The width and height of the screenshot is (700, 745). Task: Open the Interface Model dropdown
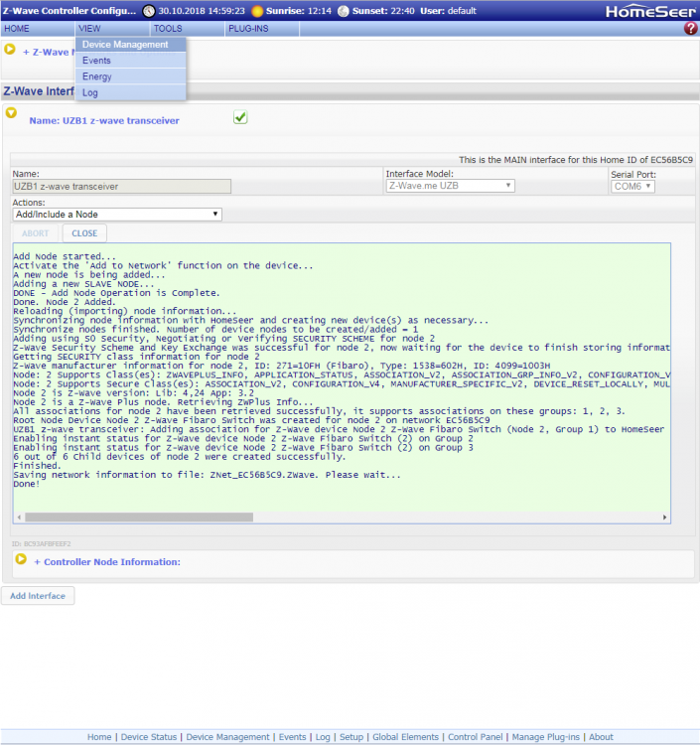450,186
